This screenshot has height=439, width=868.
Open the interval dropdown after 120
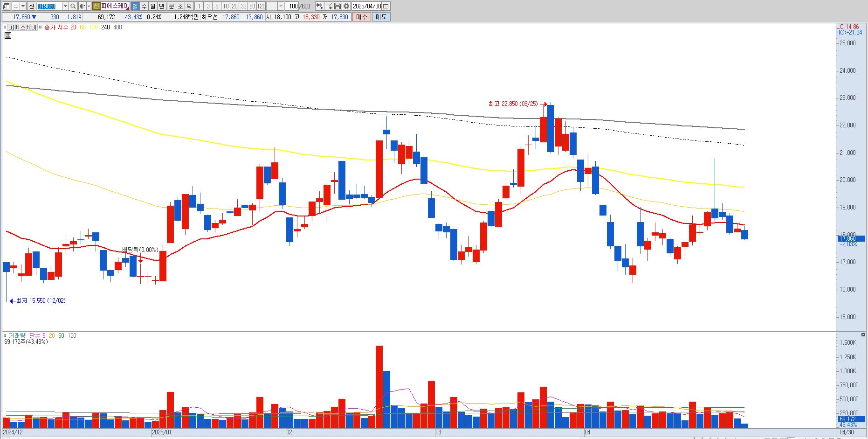[281, 6]
